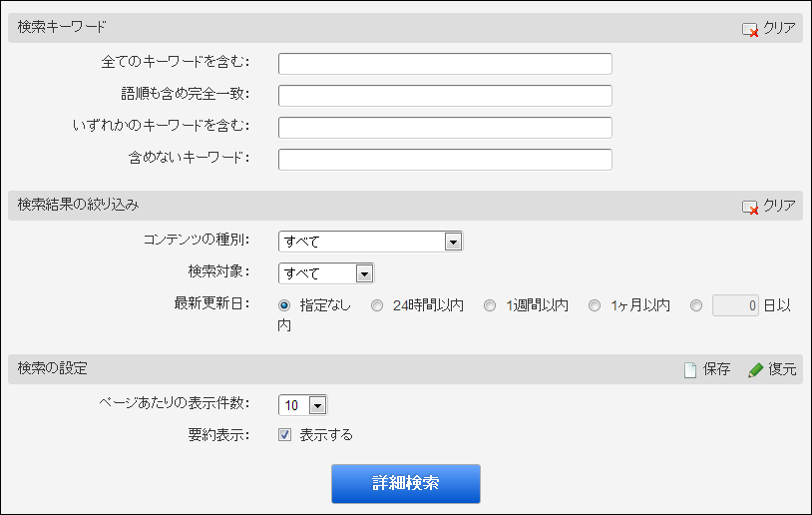Click the 含めないキーワード text box

pyautogui.click(x=445, y=160)
